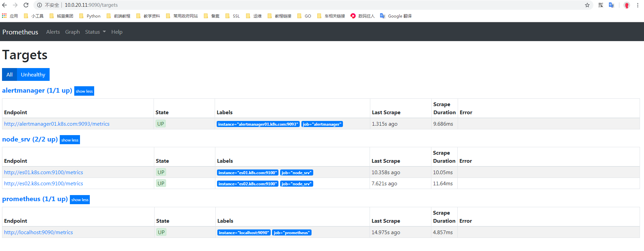Click the 10.358s ago last scrape value
The image size is (644, 251).
tap(386, 172)
